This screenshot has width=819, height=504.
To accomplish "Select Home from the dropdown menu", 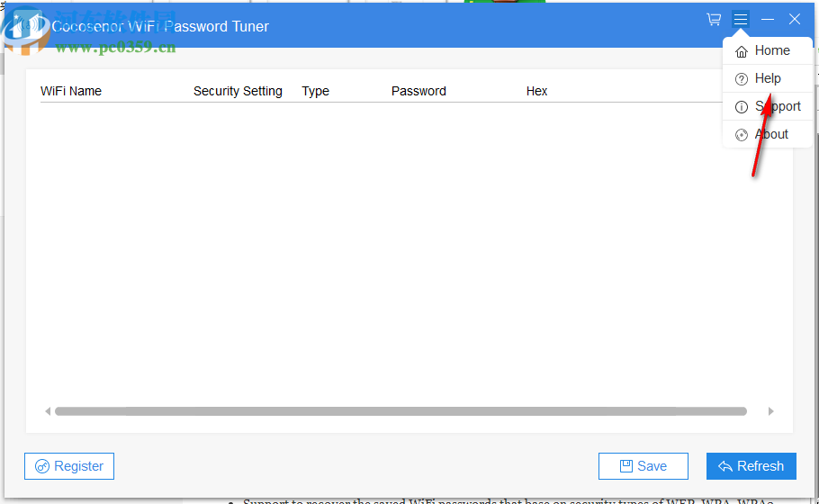I will [768, 50].
